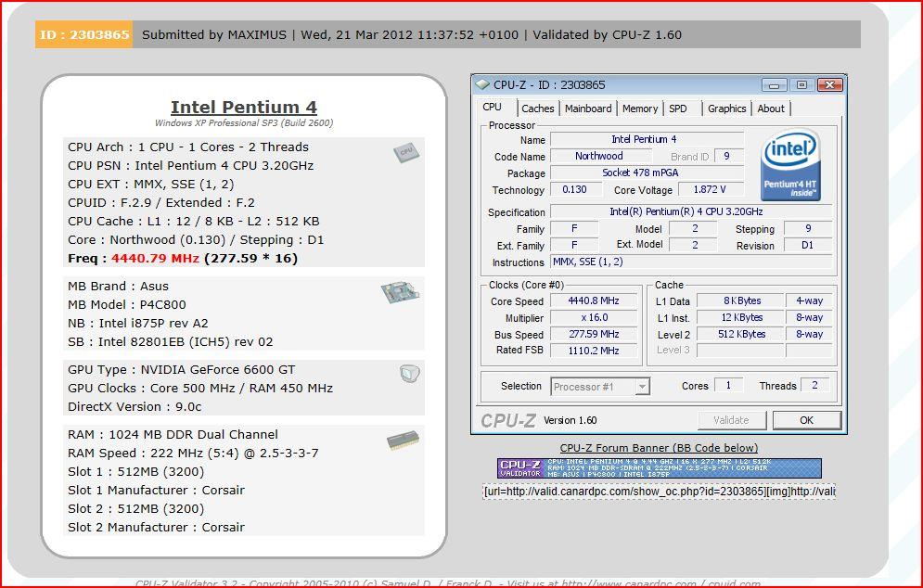This screenshot has height=588, width=923.
Task: Click the DirectX Version : 9.0c line
Action: point(135,407)
